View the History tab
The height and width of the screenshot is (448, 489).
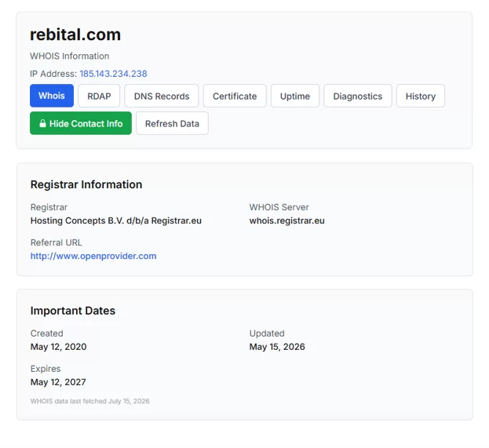tap(421, 96)
